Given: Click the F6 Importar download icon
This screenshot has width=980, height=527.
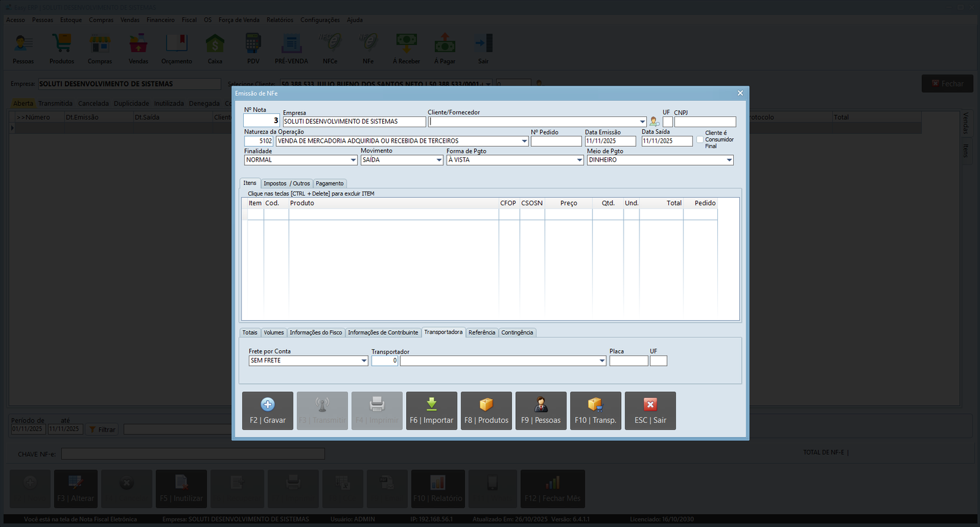Looking at the screenshot, I should [431, 405].
